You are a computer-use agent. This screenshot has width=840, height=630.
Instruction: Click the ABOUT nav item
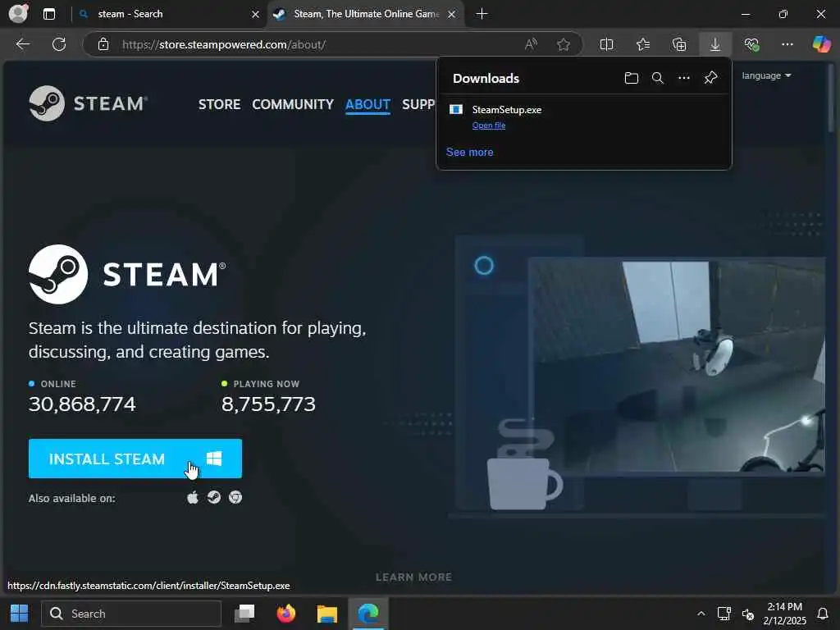point(367,104)
